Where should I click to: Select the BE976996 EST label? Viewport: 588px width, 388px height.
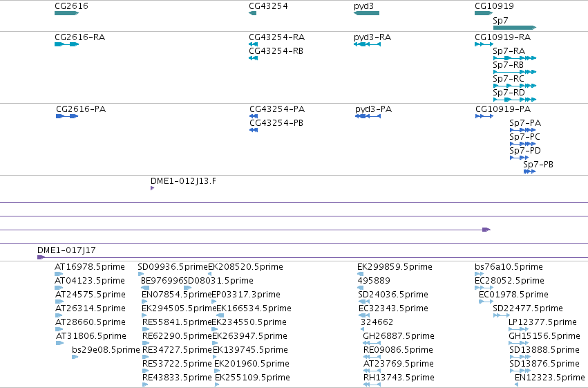point(162,281)
